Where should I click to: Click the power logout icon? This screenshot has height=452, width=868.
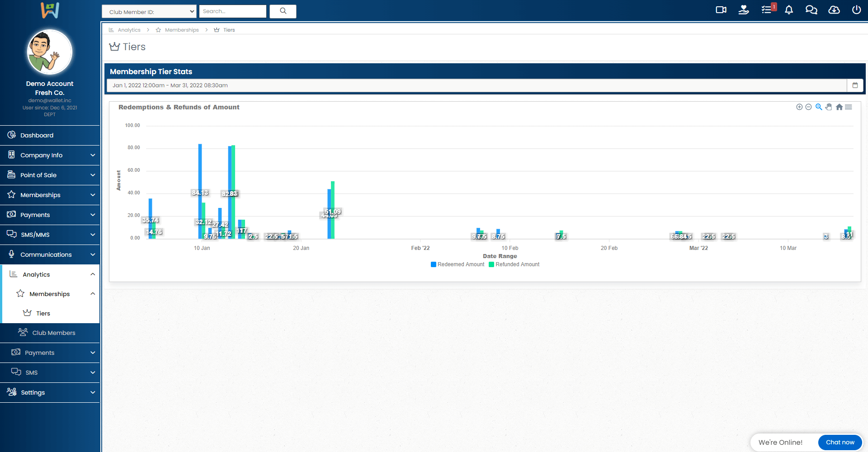coord(856,10)
